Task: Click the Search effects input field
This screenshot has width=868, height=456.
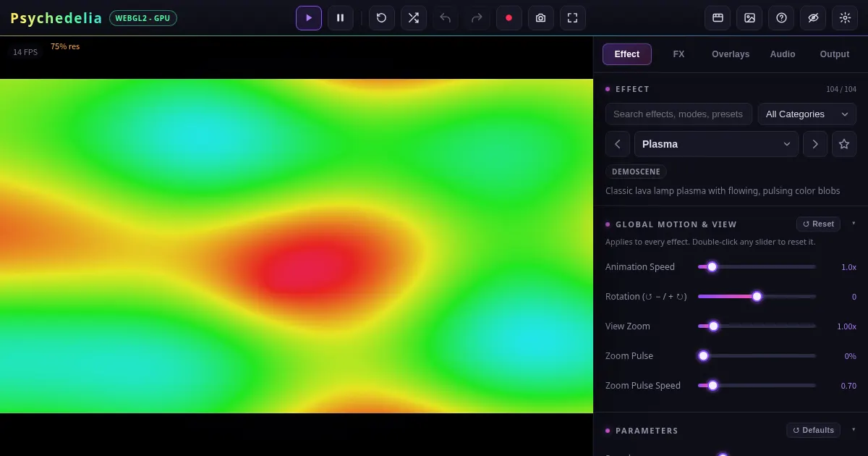Action: [678, 114]
